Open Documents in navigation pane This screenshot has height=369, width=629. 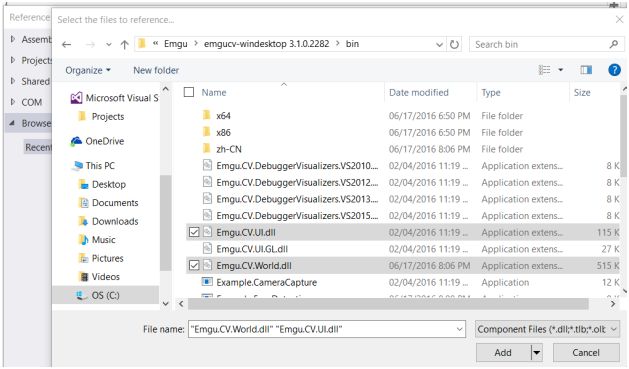click(109, 203)
